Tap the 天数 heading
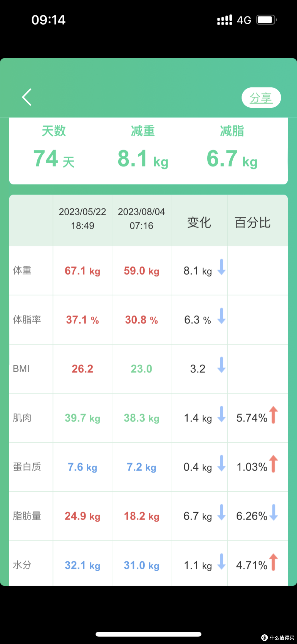The image size is (297, 644). pyautogui.click(x=54, y=131)
